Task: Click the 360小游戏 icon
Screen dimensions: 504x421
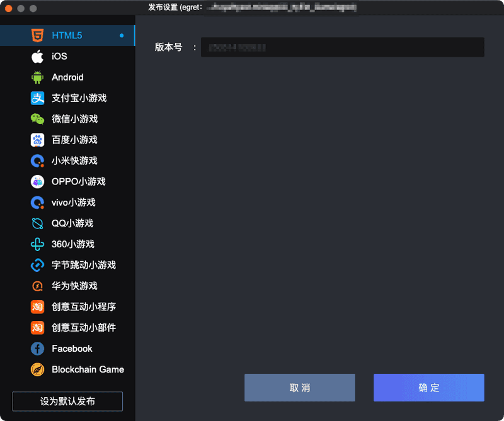Action: tap(38, 244)
